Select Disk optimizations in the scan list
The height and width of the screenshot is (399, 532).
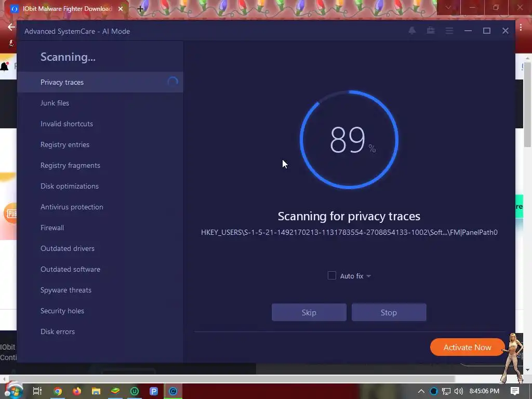(x=100, y=186)
